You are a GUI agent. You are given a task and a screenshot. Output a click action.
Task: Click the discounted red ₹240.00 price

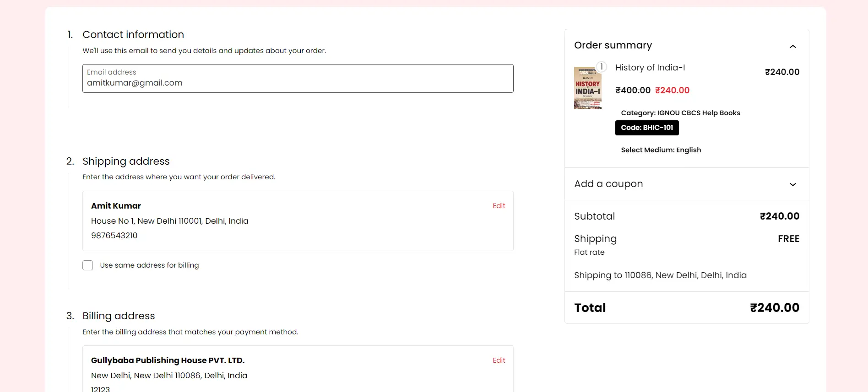[x=672, y=91]
